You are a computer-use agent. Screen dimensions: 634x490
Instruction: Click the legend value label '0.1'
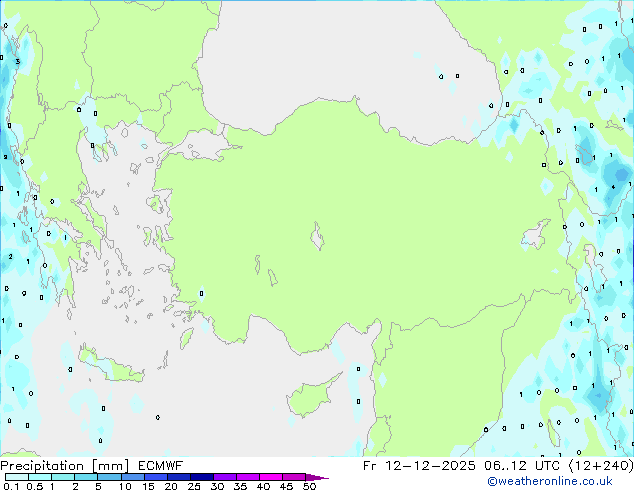click(11, 486)
